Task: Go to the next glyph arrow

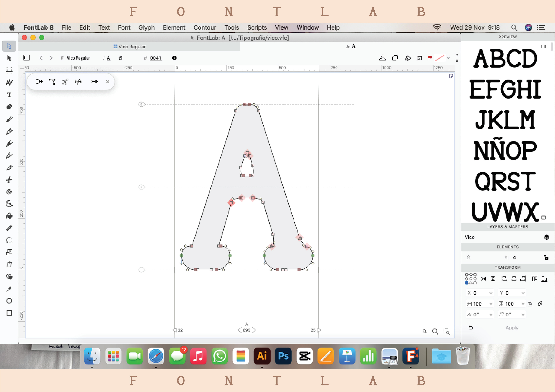Action: tap(51, 58)
